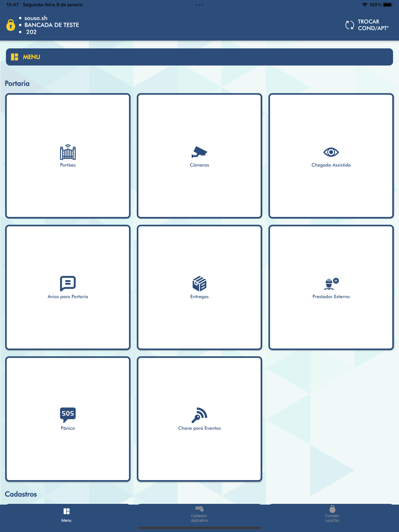Viewport: 399px width, 532px height.
Task: Click the Chave para Eventos label
Action: (x=199, y=428)
